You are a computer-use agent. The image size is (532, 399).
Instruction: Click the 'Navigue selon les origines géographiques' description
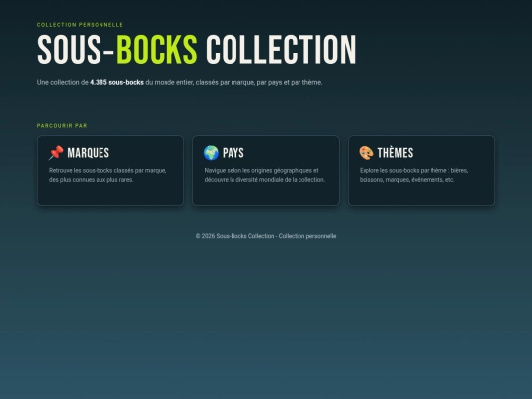pyautogui.click(x=265, y=175)
